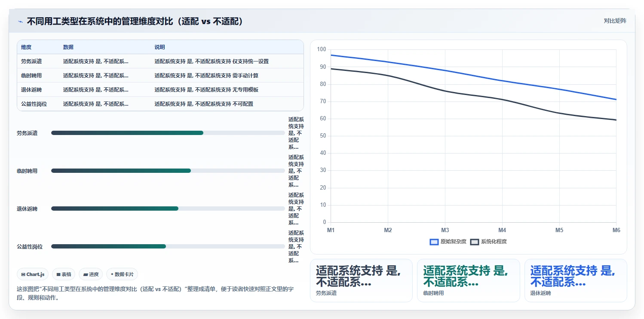The height and width of the screenshot is (319, 644).
Task: Select the 临时聘用 table row cell
Action: tap(31, 76)
